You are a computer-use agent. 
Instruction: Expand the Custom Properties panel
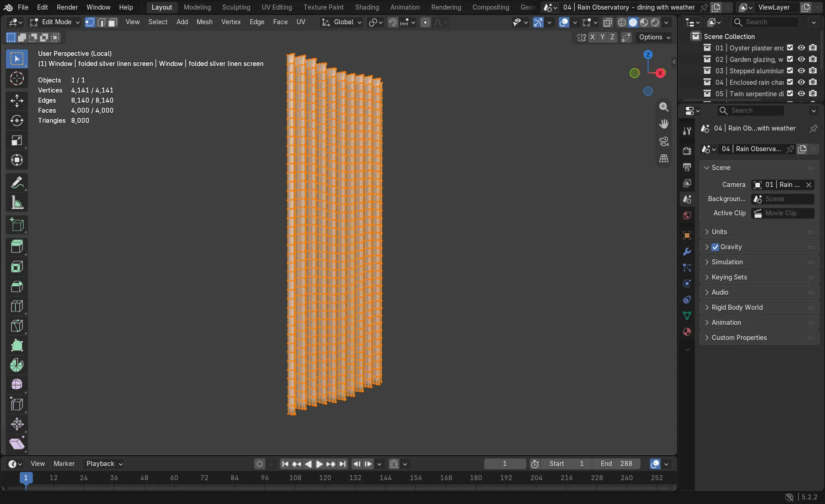[759, 338]
